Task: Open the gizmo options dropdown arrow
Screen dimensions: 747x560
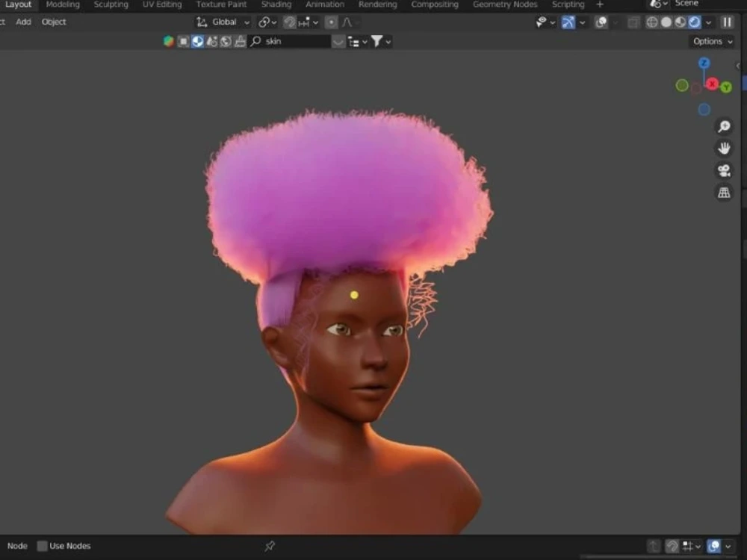Action: (582, 22)
